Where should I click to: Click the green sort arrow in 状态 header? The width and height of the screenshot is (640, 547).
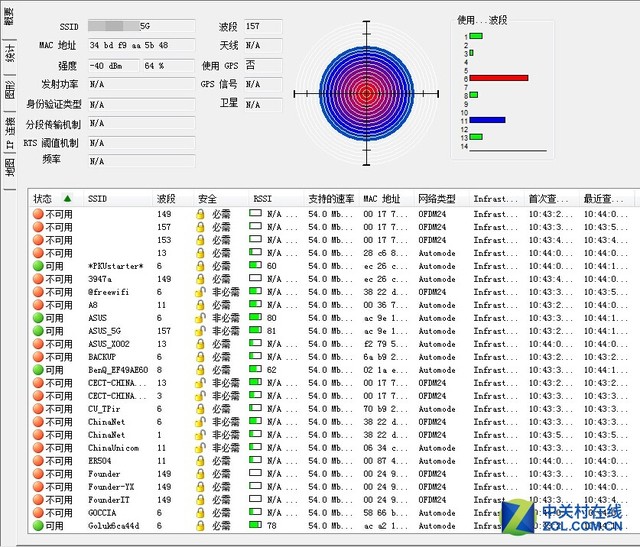(x=67, y=198)
